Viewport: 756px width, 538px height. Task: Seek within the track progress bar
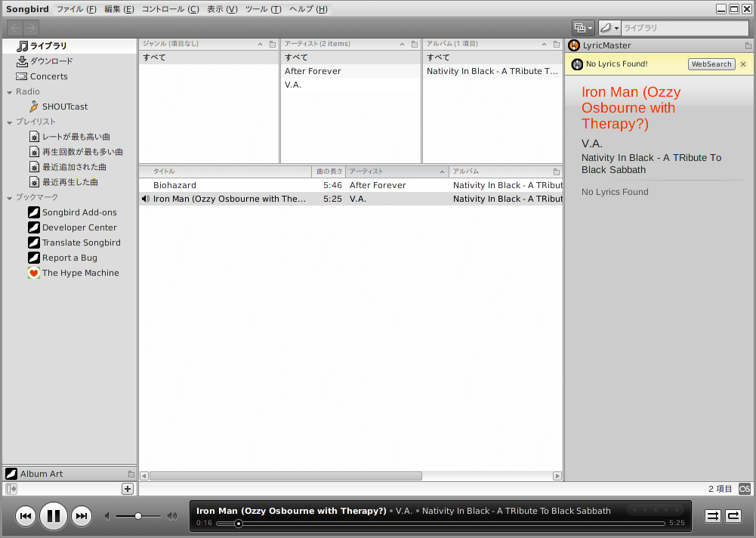[440, 523]
